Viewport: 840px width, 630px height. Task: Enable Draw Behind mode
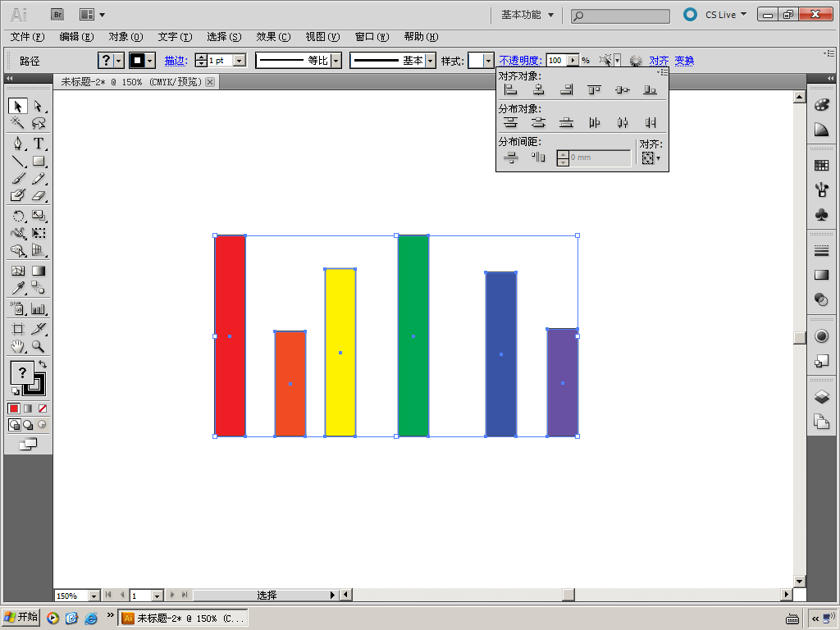click(x=28, y=425)
